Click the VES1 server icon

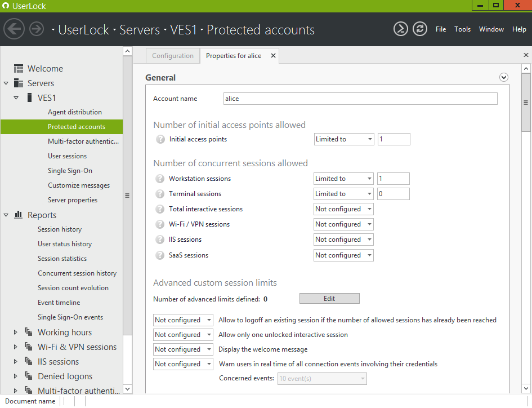[x=29, y=98]
